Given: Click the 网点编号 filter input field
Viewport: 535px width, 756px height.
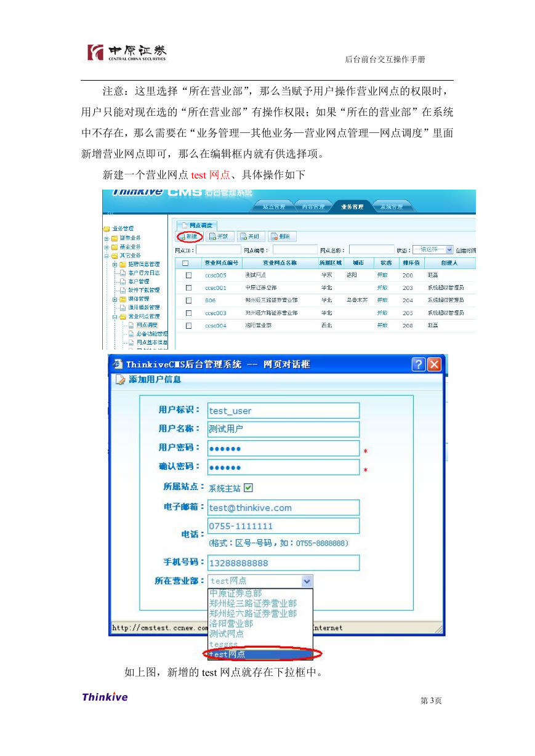Looking at the screenshot, I should tap(296, 250).
